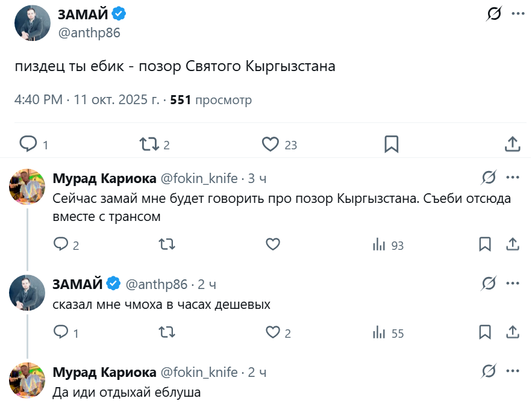Reply to the main post by ЗАМАЙ

[x=28, y=144]
